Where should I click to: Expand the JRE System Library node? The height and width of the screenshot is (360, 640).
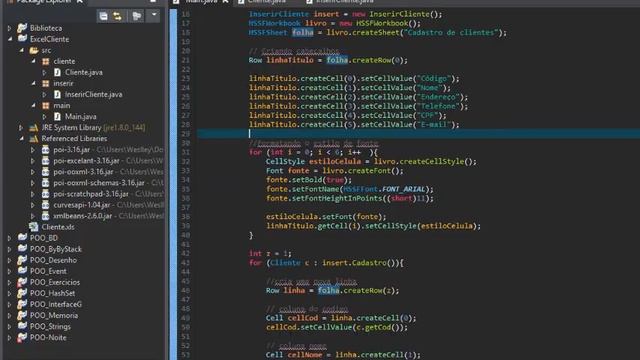click(x=21, y=127)
